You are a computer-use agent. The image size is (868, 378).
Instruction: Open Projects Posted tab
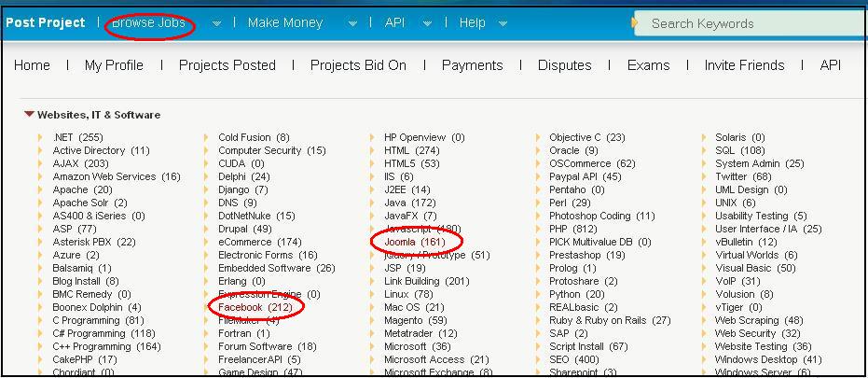[x=227, y=65]
